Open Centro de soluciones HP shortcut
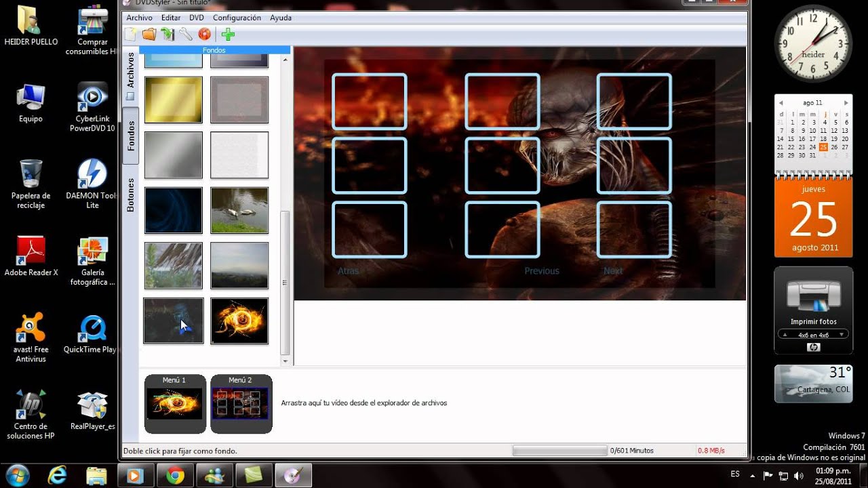The image size is (868, 488). coord(31,413)
